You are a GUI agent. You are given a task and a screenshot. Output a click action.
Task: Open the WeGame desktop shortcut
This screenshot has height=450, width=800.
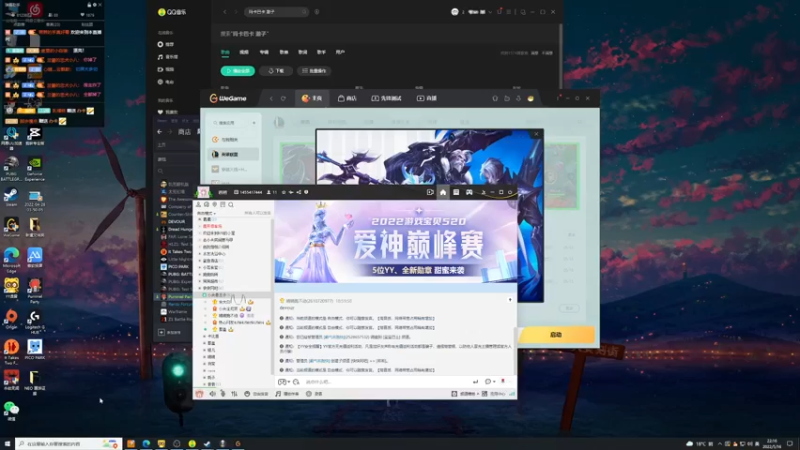point(11,228)
